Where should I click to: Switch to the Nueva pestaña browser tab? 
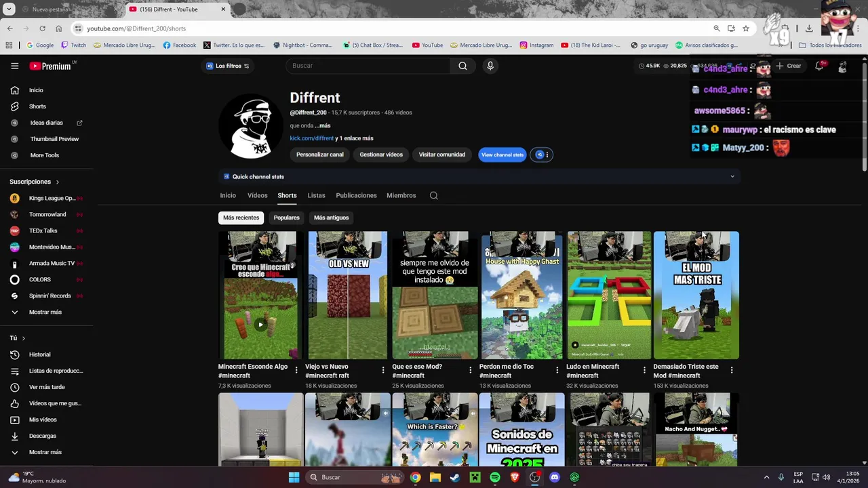pos(58,9)
